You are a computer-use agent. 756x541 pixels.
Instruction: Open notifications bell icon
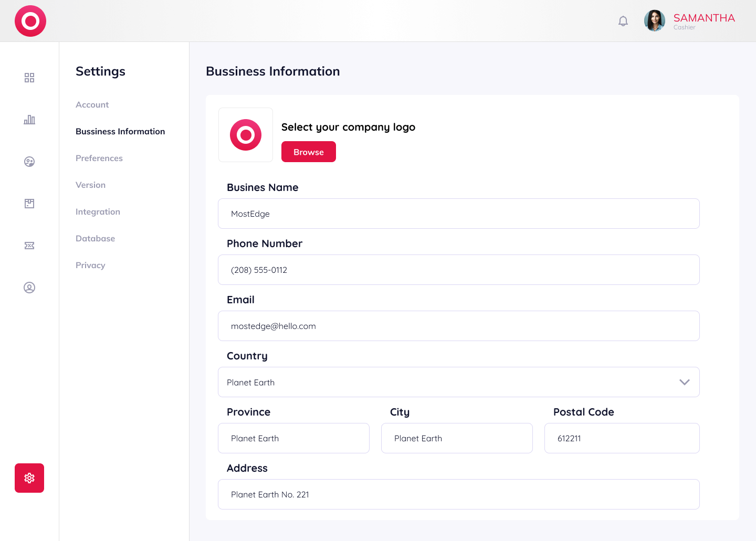click(623, 21)
